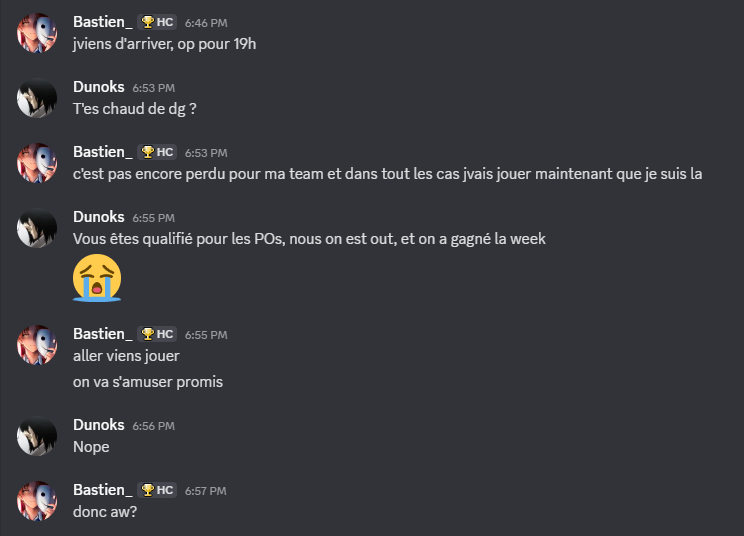Screen dimensions: 744x536
Task: Click Bastien_'s avatar beside 'aller viens jouer'
Action: [x=37, y=345]
